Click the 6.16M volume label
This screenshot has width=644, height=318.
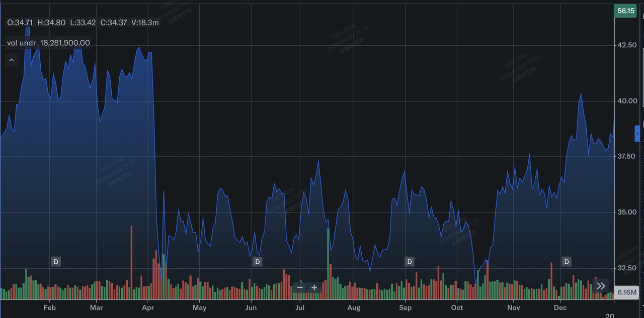[x=627, y=292]
